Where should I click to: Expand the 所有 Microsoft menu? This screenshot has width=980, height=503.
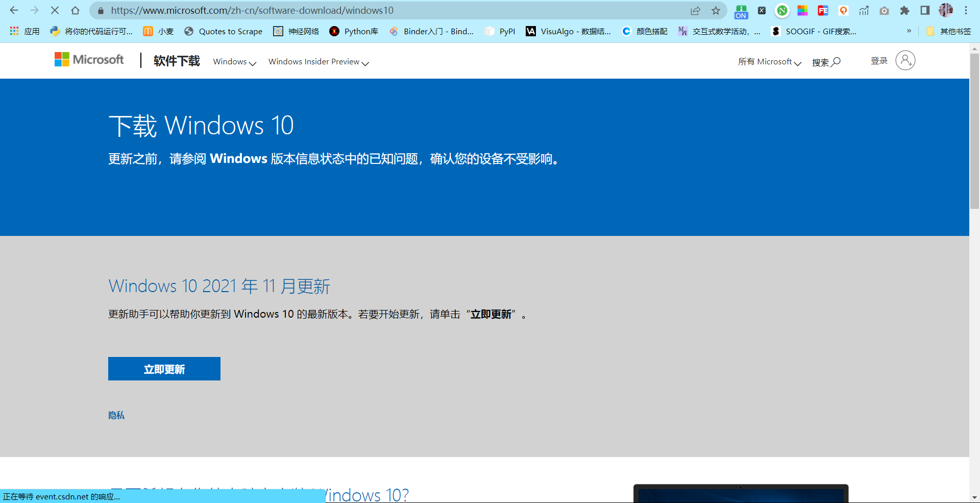[770, 62]
